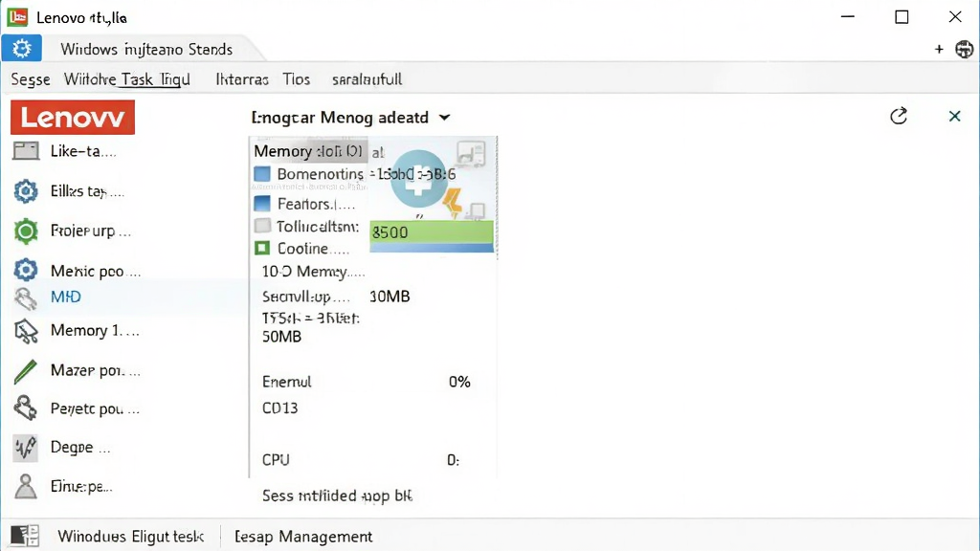This screenshot has width=980, height=551.
Task: Click the icon beside Payetc pou
Action: 26,408
